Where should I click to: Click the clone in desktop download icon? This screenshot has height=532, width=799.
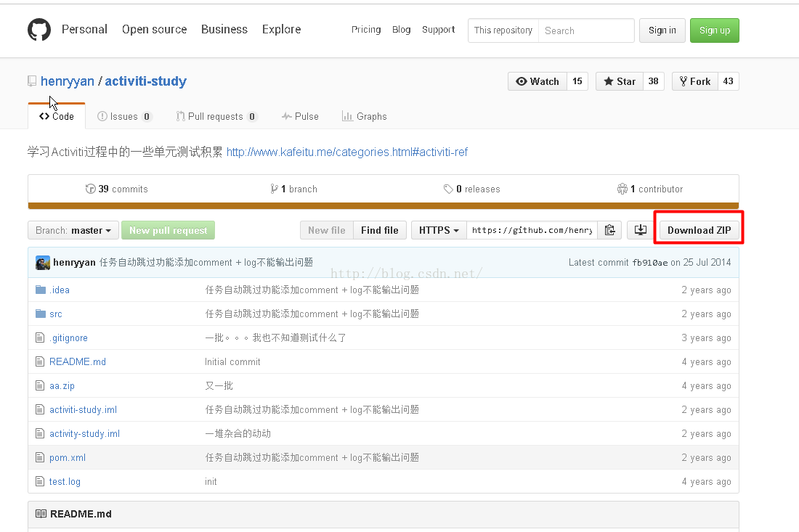tap(641, 230)
